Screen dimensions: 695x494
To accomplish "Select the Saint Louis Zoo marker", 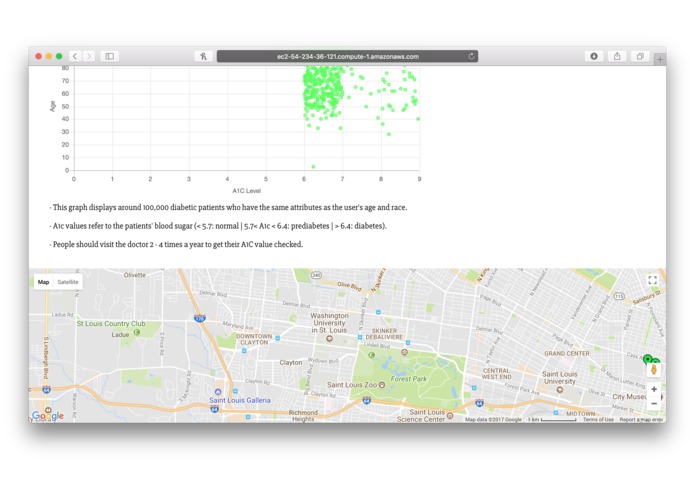I will coord(382,385).
